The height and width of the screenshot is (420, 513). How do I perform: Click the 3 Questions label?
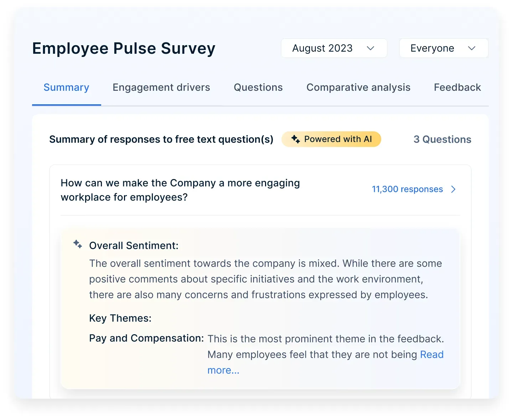pyautogui.click(x=442, y=139)
